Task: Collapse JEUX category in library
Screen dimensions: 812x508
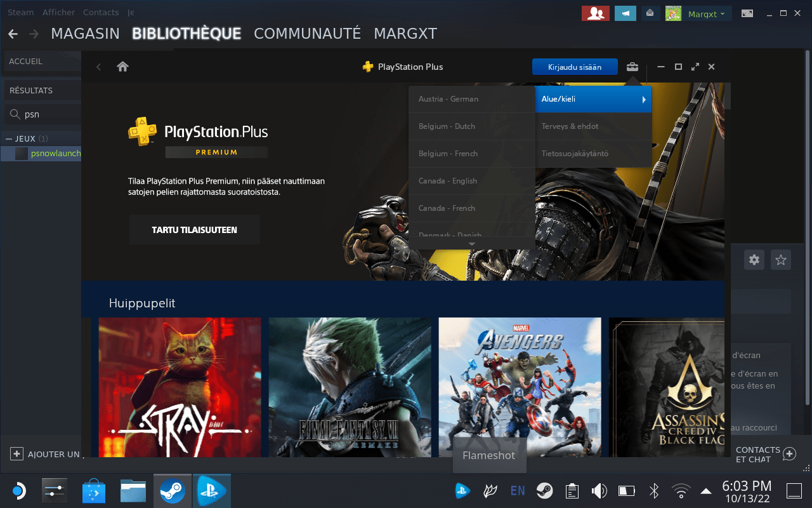Action: [9, 138]
